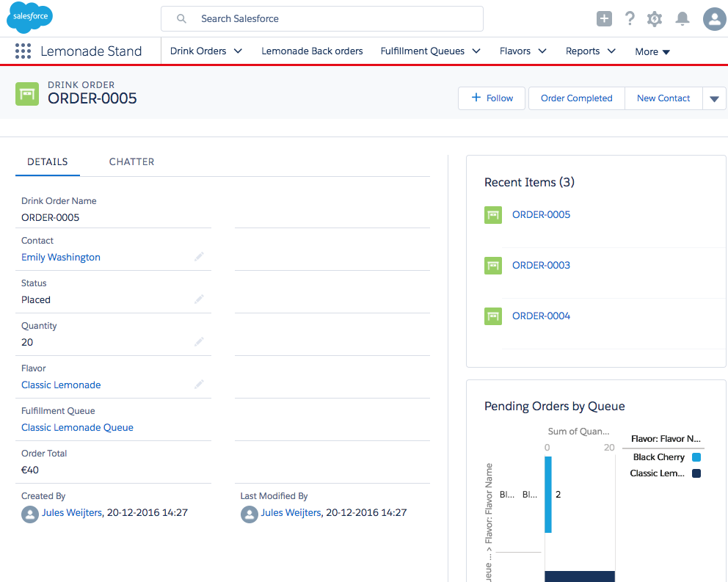Click the Search Salesforce field
This screenshot has width=728, height=582.
click(x=323, y=19)
